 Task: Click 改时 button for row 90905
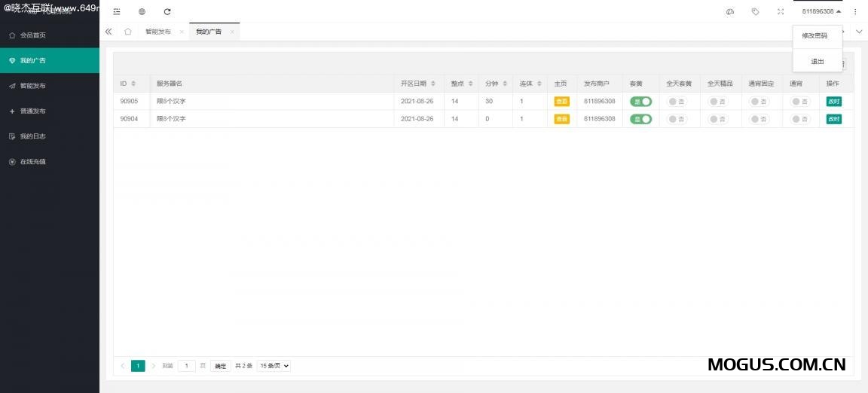pyautogui.click(x=833, y=101)
